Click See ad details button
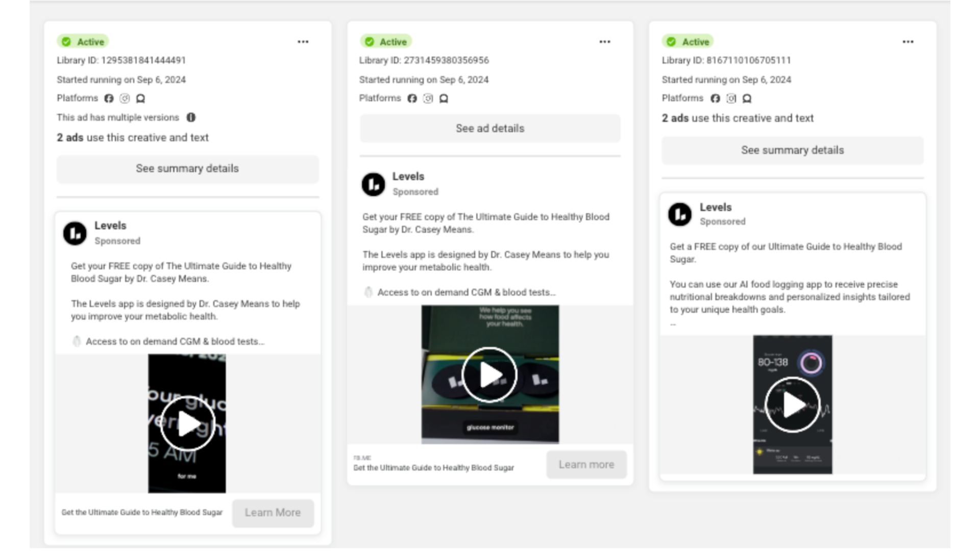This screenshot has height=551, width=980. point(489,129)
